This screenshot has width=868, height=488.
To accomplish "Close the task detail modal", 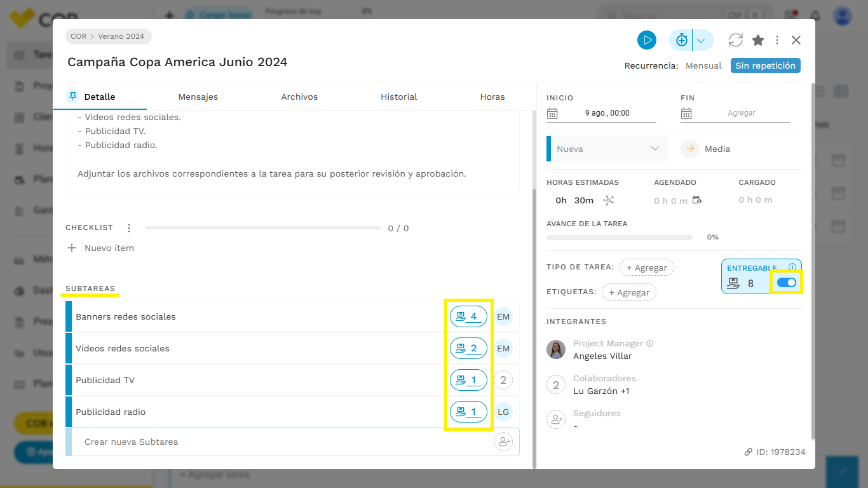I will [x=796, y=40].
